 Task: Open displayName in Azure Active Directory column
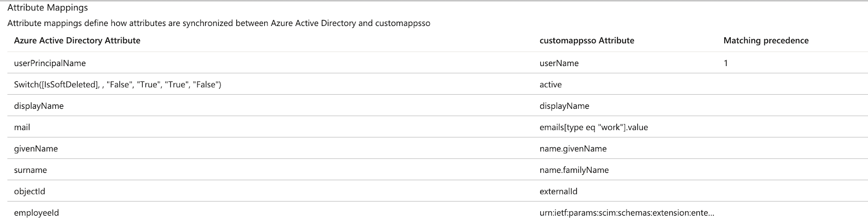coord(39,106)
